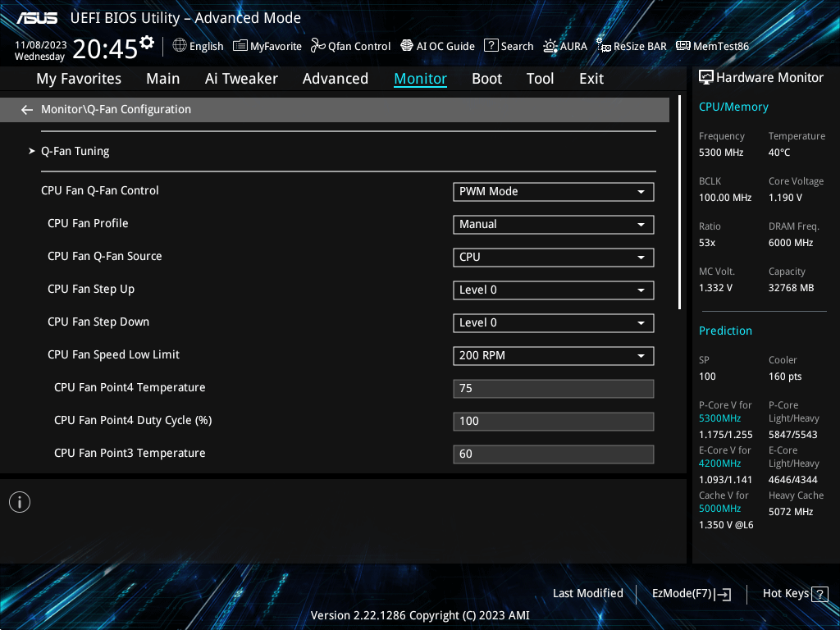
Task: Open Qfan Control fan icon
Action: [x=317, y=46]
